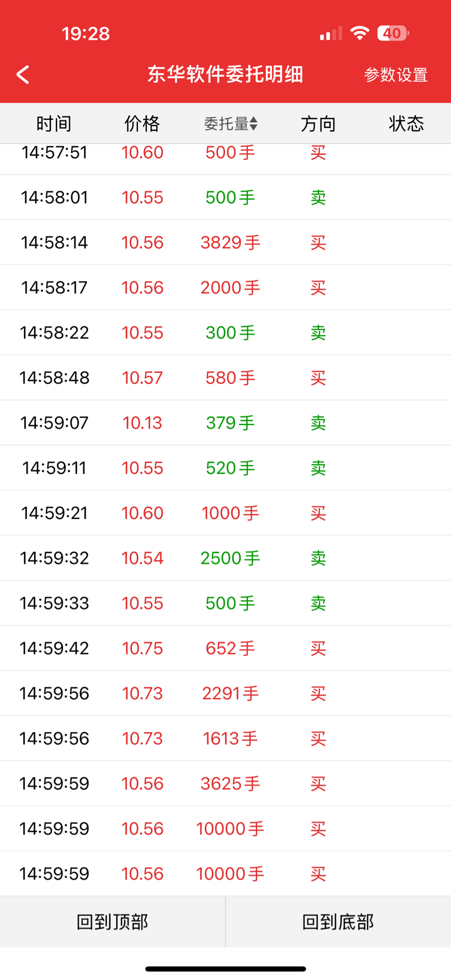Select the 14:59:21 buy order 1000手
451x980 pixels.
(225, 513)
